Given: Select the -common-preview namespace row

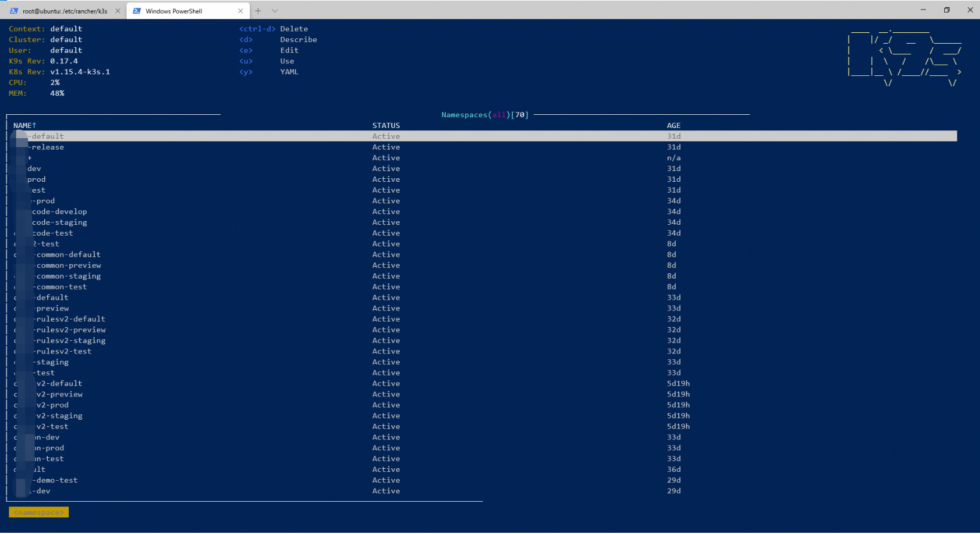Looking at the screenshot, I should [x=484, y=266].
